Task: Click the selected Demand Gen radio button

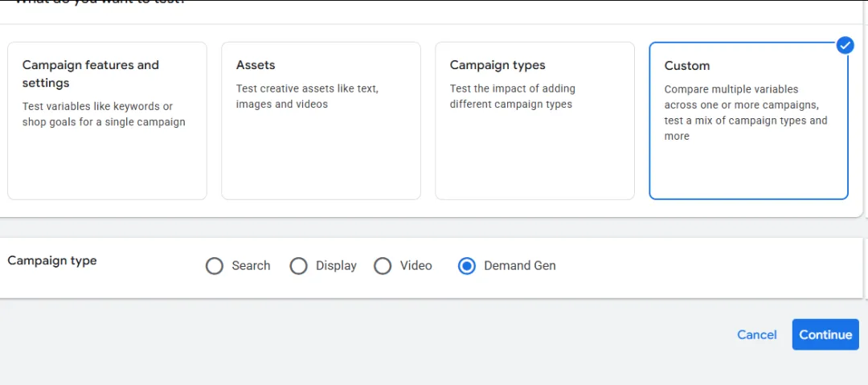Action: pyautogui.click(x=467, y=266)
